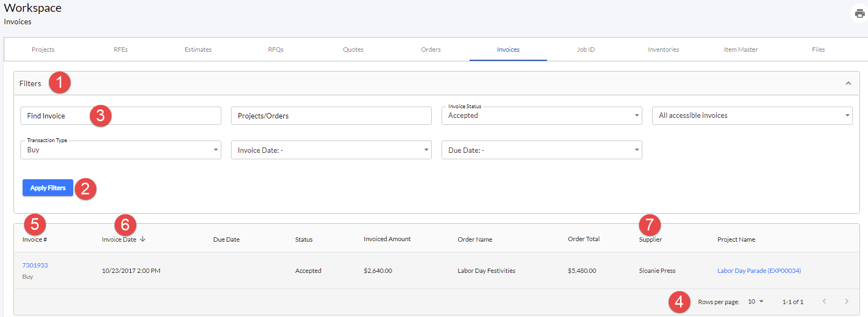Expand the Due Date range selector
Viewport: 868px width, 317px height.
[x=542, y=150]
